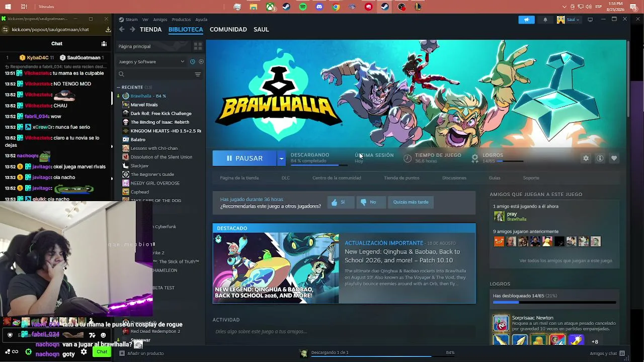Open the Soporte link
644x362 pixels.
pyautogui.click(x=531, y=178)
